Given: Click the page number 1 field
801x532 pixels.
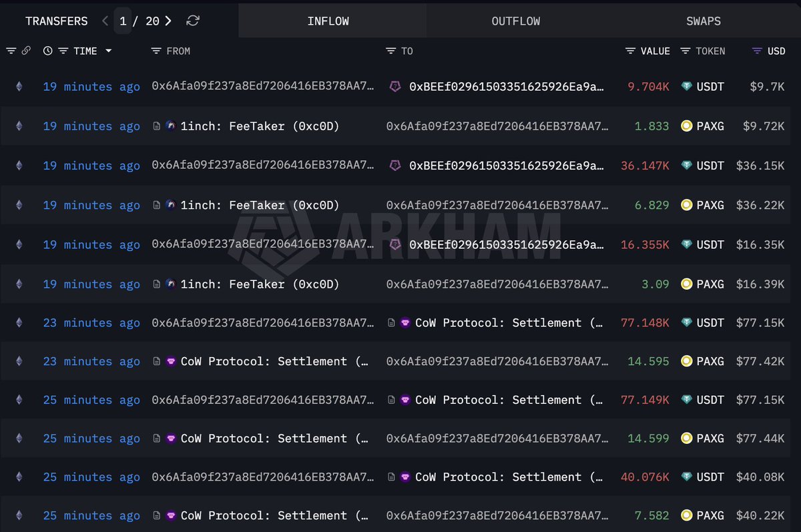Looking at the screenshot, I should click(x=123, y=21).
